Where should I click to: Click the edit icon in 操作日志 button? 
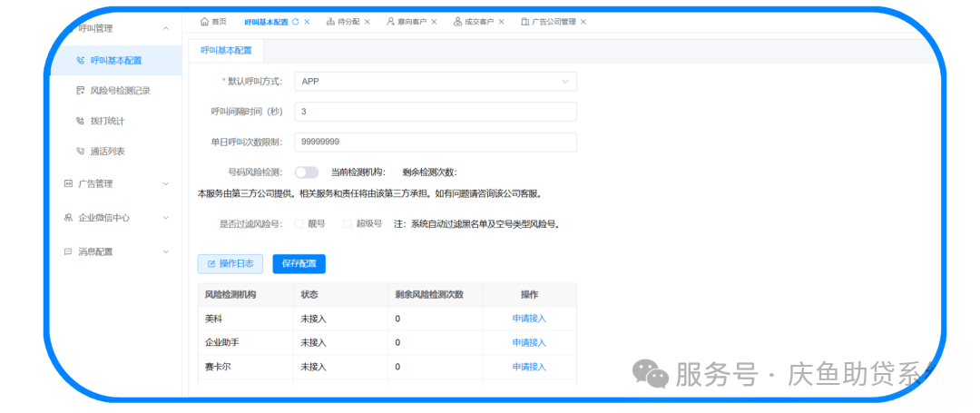click(x=211, y=263)
